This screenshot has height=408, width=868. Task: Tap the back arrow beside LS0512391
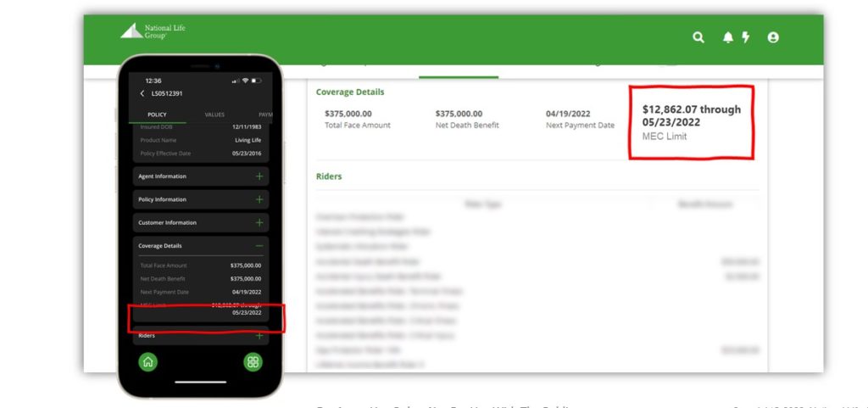(142, 93)
